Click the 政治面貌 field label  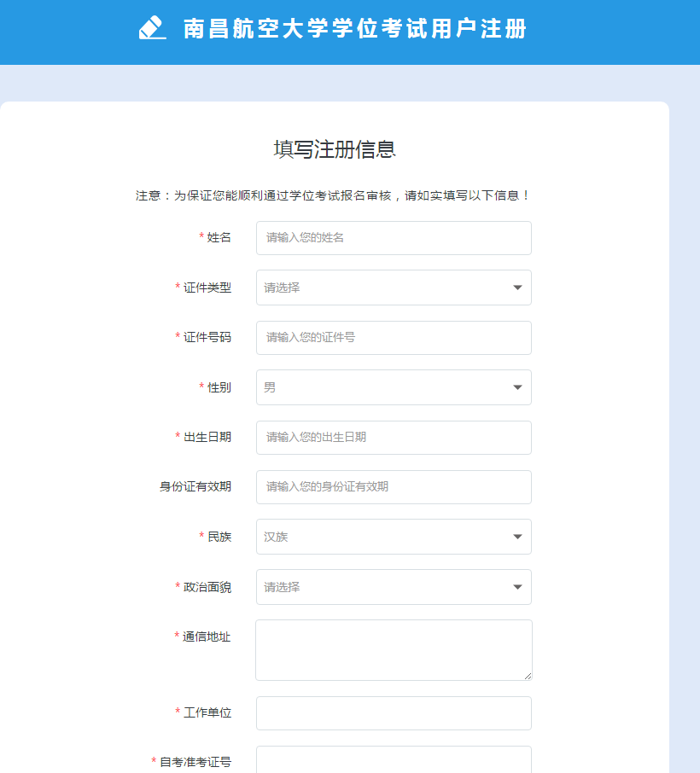pyautogui.click(x=207, y=587)
